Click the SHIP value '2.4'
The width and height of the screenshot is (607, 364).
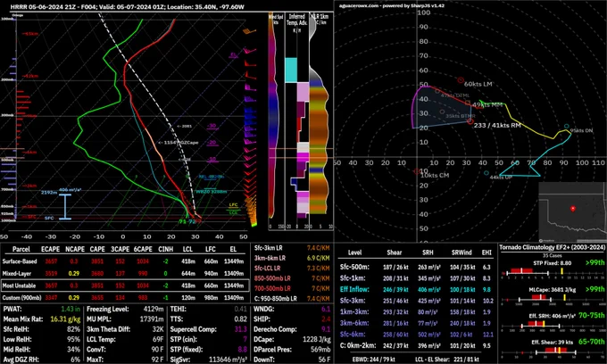326,319
